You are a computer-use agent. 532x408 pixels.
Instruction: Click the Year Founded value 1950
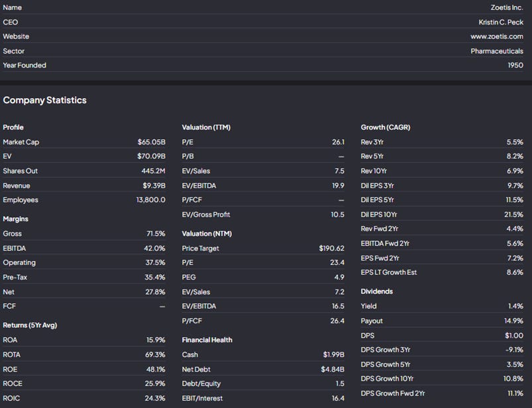[515, 65]
